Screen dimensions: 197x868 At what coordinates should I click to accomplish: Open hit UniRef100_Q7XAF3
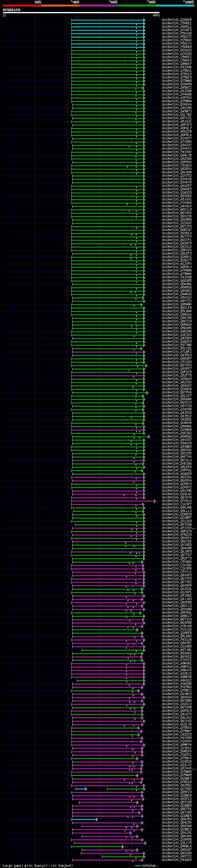point(177,30)
